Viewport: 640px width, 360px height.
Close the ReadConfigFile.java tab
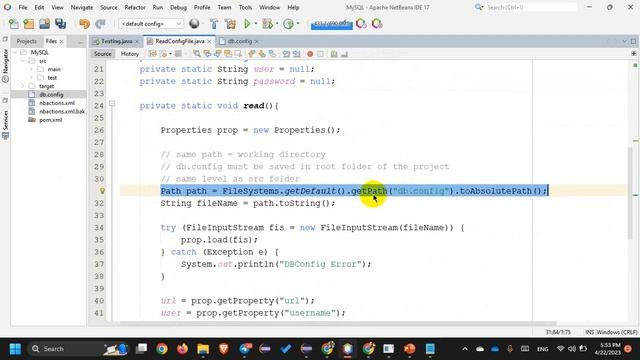tap(209, 42)
